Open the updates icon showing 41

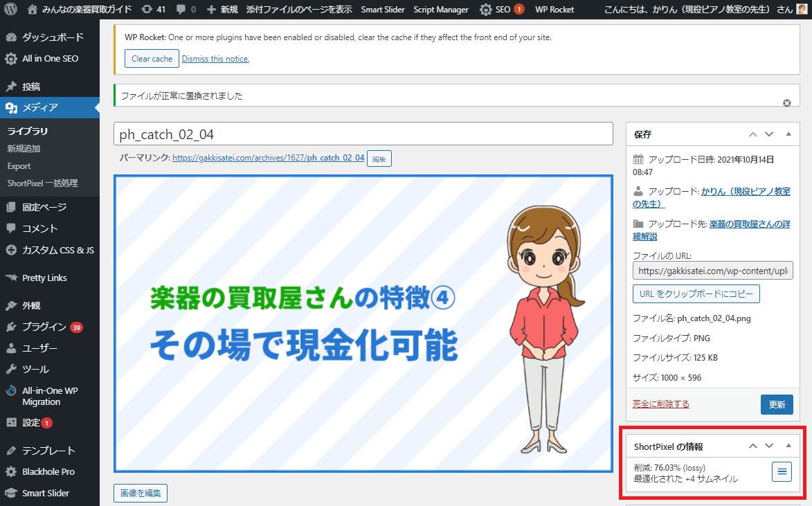[x=147, y=10]
